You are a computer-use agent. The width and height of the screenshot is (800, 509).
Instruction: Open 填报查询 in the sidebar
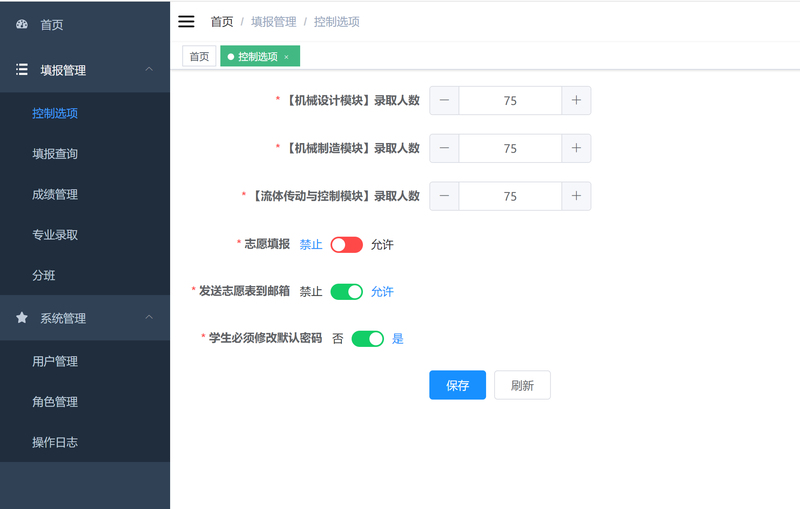[85, 154]
